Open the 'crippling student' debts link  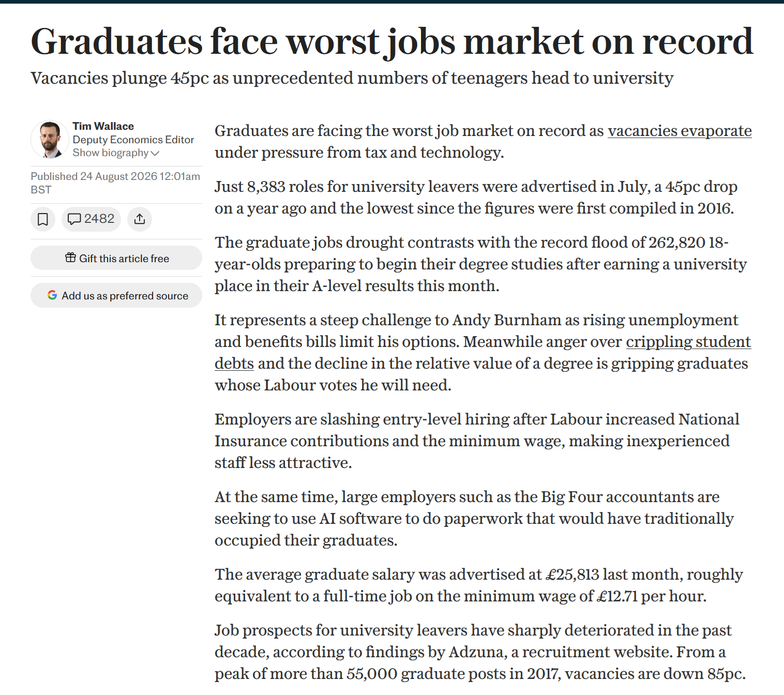click(x=688, y=342)
